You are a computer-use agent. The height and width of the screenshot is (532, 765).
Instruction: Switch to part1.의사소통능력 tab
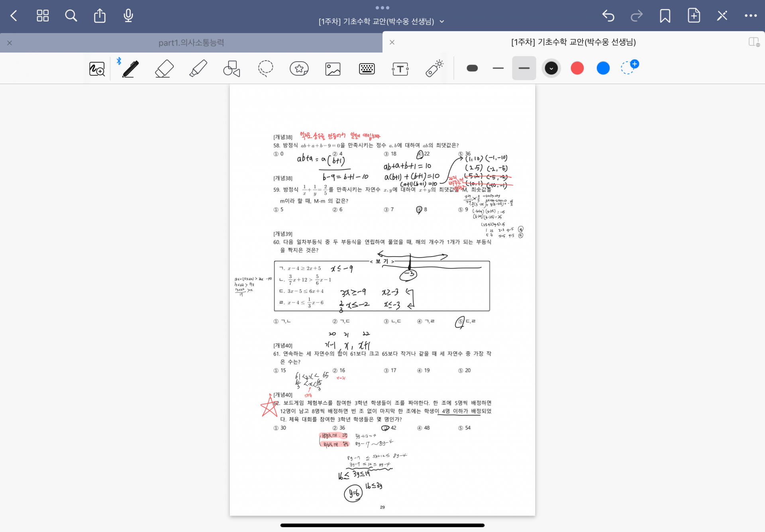click(x=191, y=43)
